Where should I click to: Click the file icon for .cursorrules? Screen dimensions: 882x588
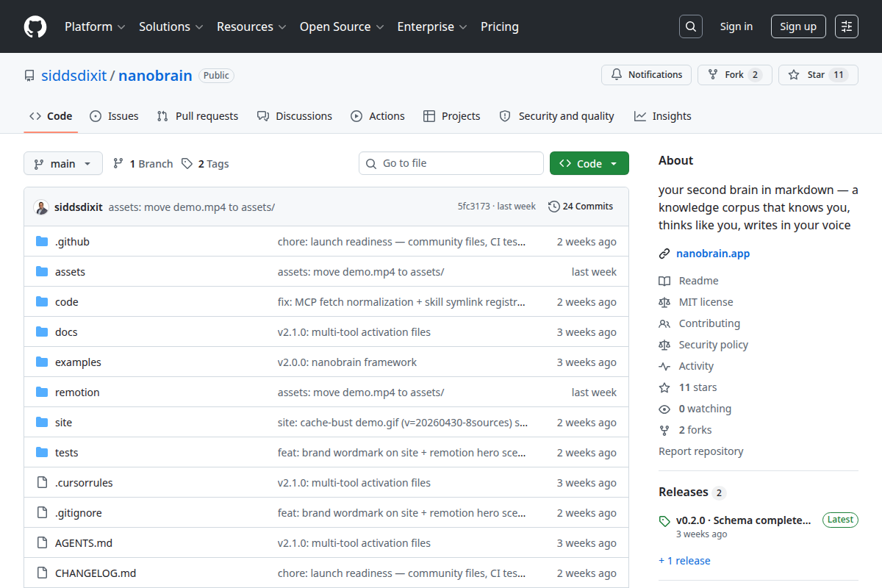[42, 483]
